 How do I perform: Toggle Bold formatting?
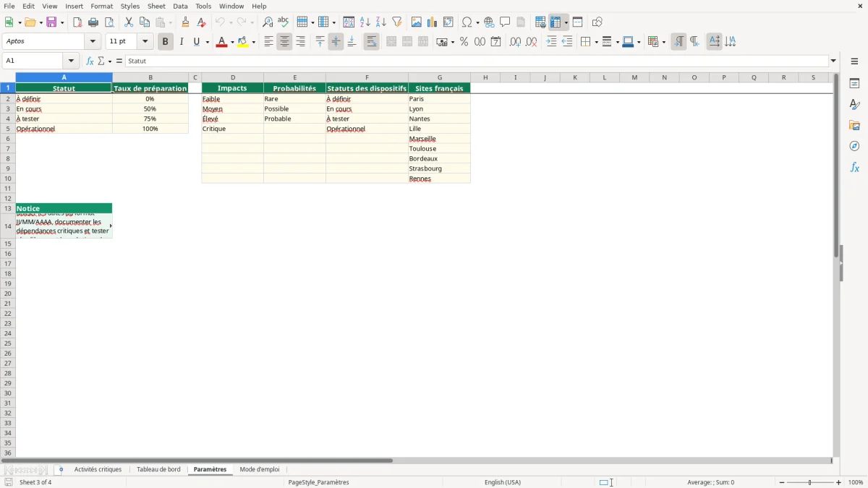[x=165, y=42]
